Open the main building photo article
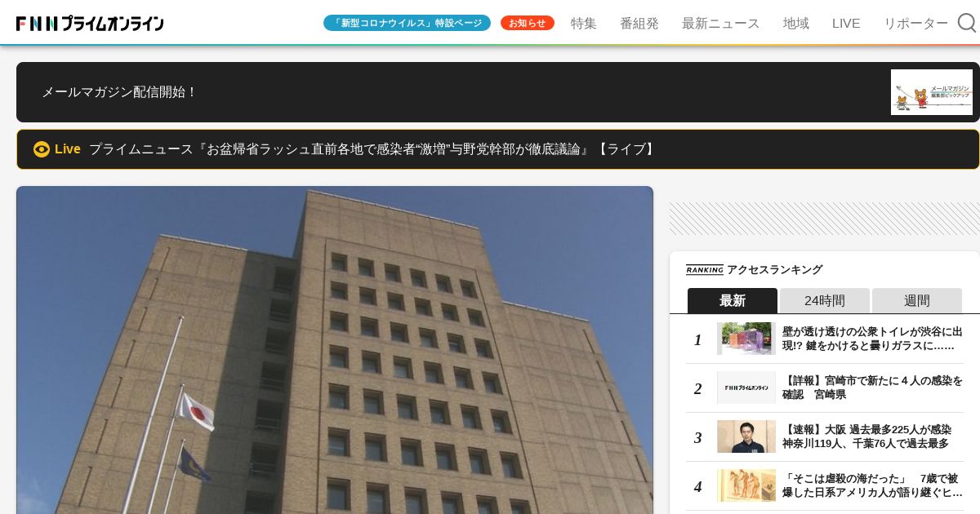The width and height of the screenshot is (980, 514). 335,350
